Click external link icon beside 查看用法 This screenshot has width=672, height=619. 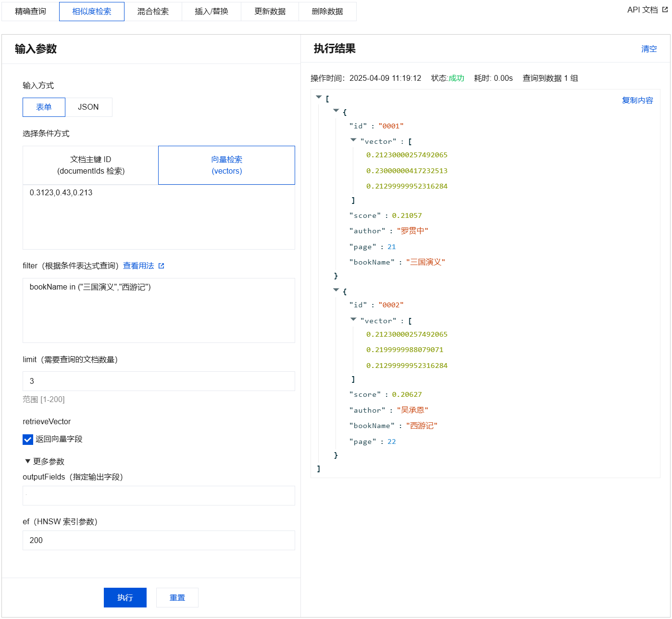[x=161, y=266]
